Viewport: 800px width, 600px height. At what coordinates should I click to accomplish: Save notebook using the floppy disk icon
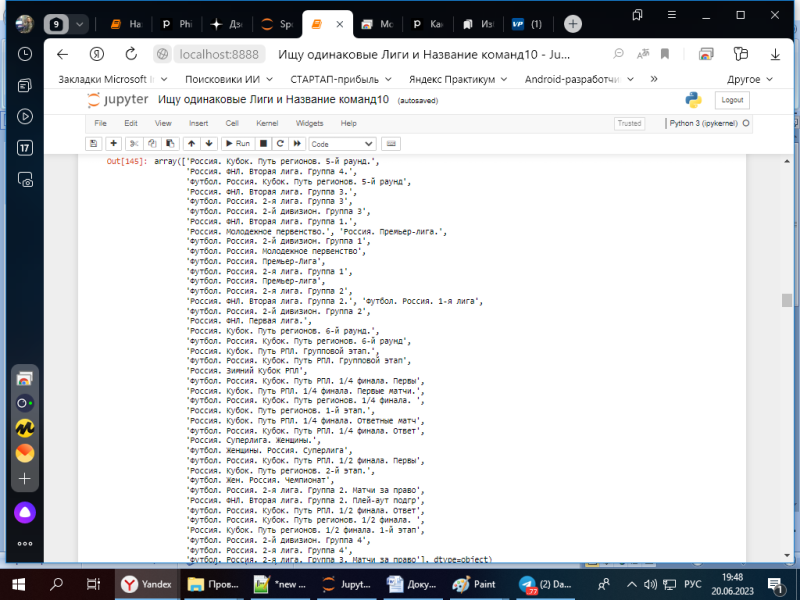pos(95,144)
